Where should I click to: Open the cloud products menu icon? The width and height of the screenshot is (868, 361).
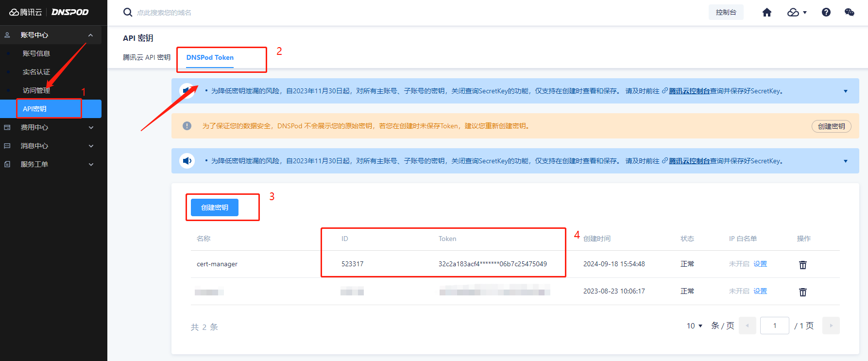[x=797, y=12]
